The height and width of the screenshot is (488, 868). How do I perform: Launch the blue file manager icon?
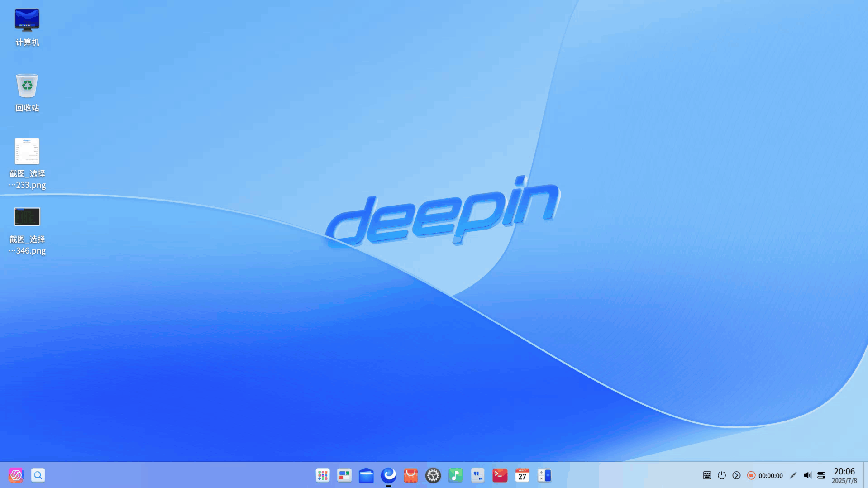pos(366,475)
